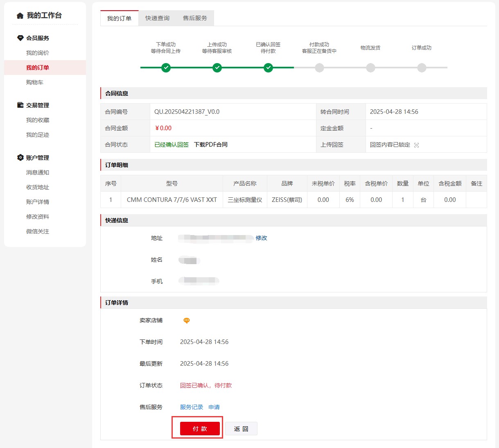Click the gear icon next to 账户管理
Viewport: 499px width, 448px height.
[20, 158]
